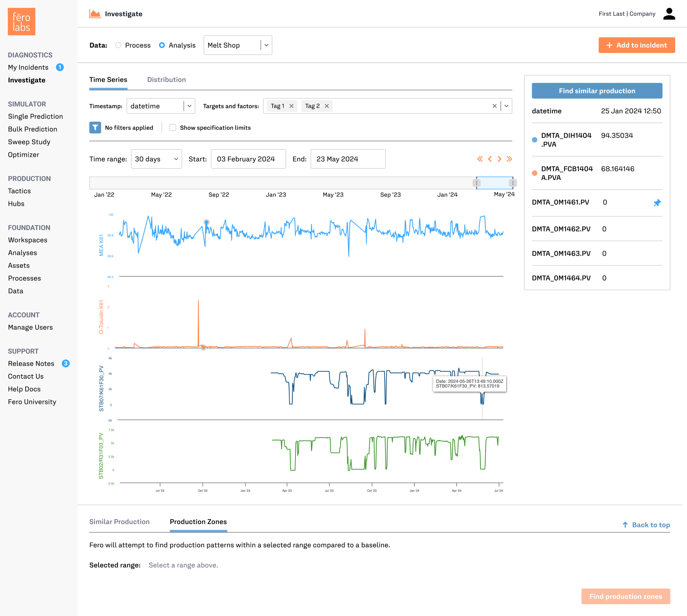The width and height of the screenshot is (687, 616).
Task: Step forward one period with right chevron
Action: pos(499,159)
